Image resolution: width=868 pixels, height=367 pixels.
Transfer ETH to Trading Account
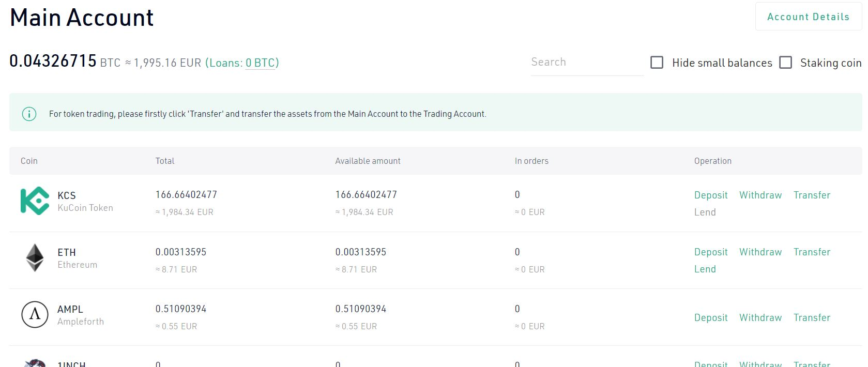812,252
